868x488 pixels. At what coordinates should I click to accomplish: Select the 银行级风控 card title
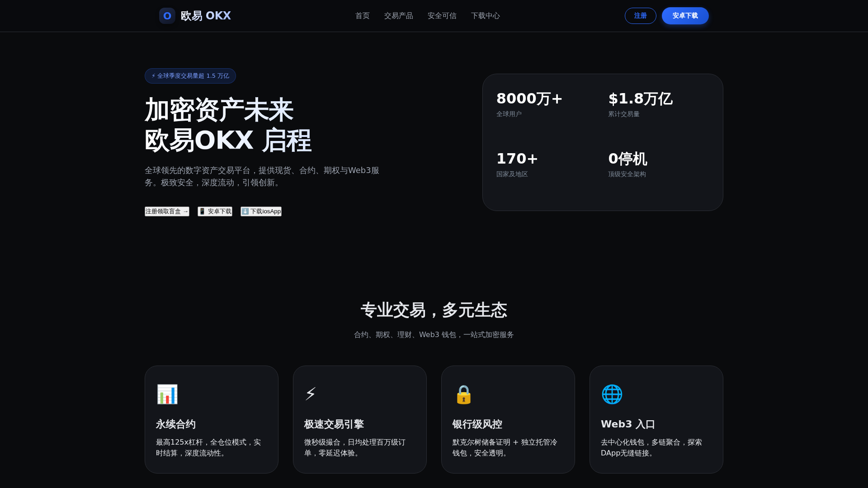click(x=477, y=424)
